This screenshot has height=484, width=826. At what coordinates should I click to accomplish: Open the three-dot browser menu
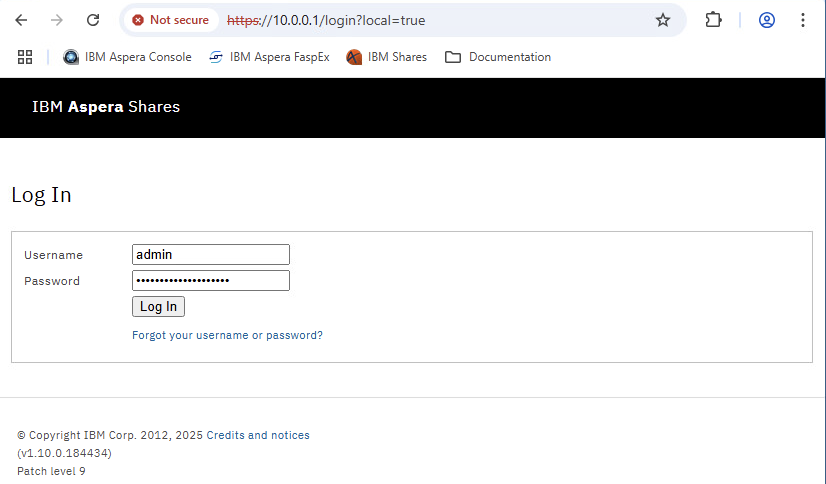click(x=803, y=20)
